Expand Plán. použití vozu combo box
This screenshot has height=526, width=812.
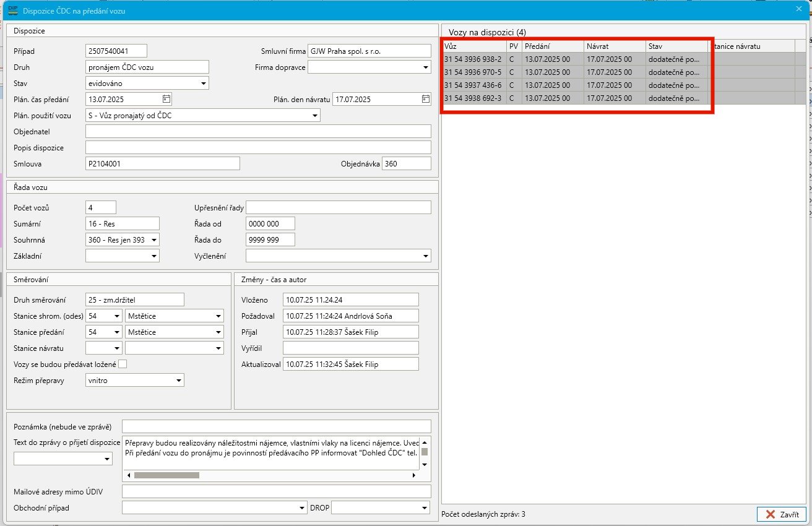tap(314, 115)
